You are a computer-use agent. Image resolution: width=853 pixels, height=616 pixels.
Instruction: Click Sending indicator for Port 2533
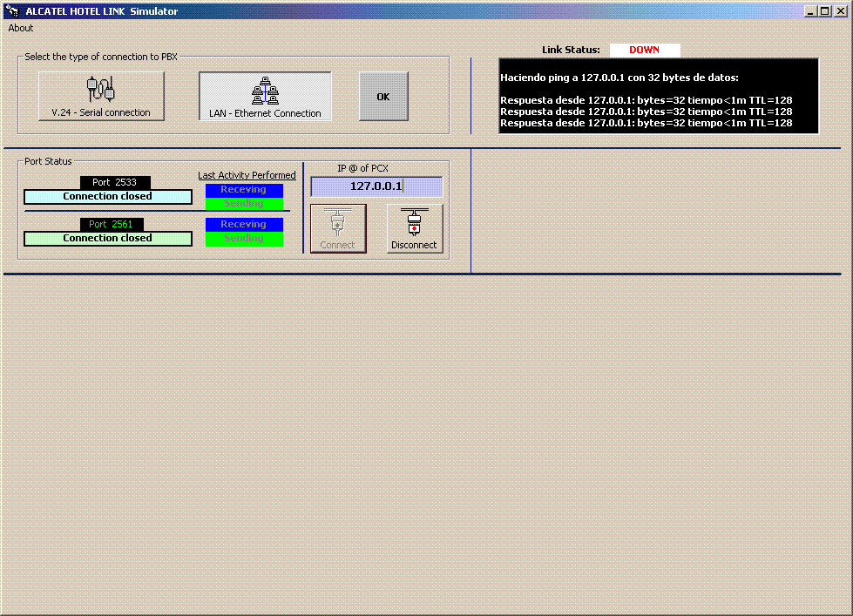tap(244, 204)
